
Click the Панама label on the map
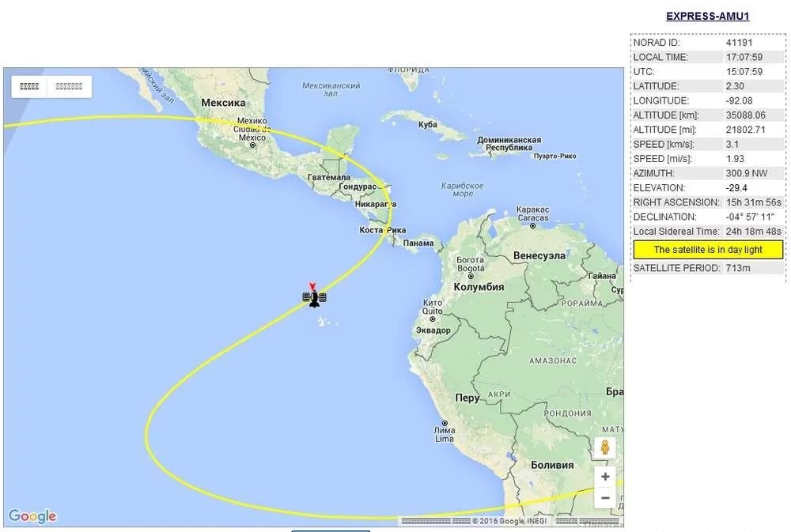coord(418,243)
